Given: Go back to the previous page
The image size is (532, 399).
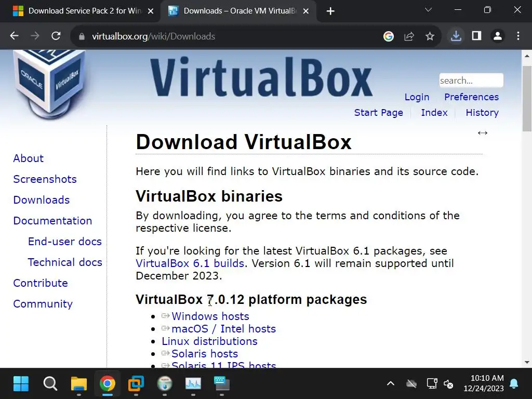Looking at the screenshot, I should pyautogui.click(x=14, y=36).
